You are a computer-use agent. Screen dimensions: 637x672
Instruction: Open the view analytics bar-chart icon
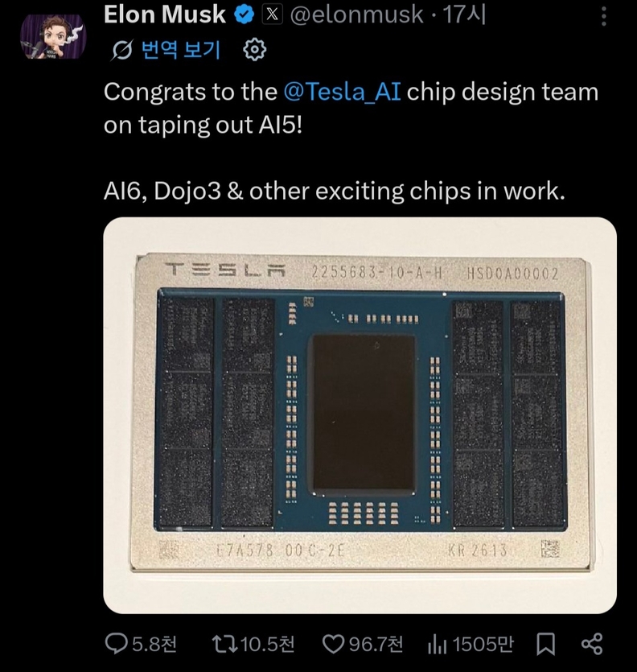tap(437, 644)
